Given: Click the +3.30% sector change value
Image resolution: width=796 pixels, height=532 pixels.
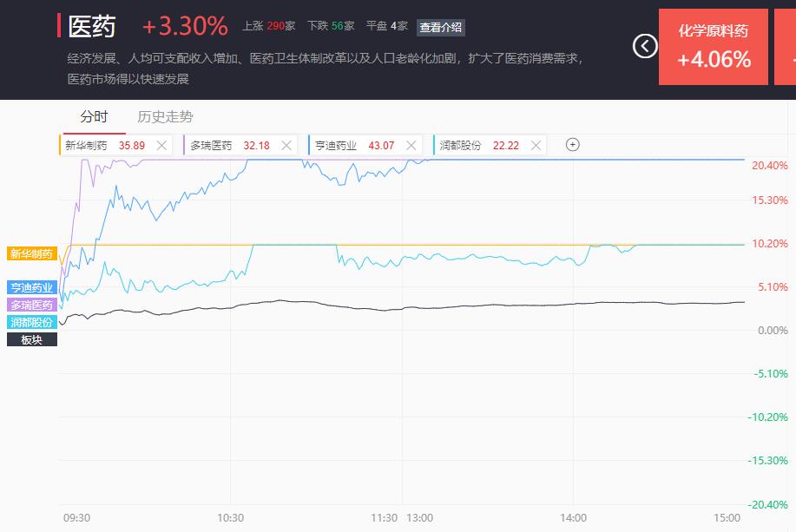Looking at the screenshot, I should coord(185,26).
